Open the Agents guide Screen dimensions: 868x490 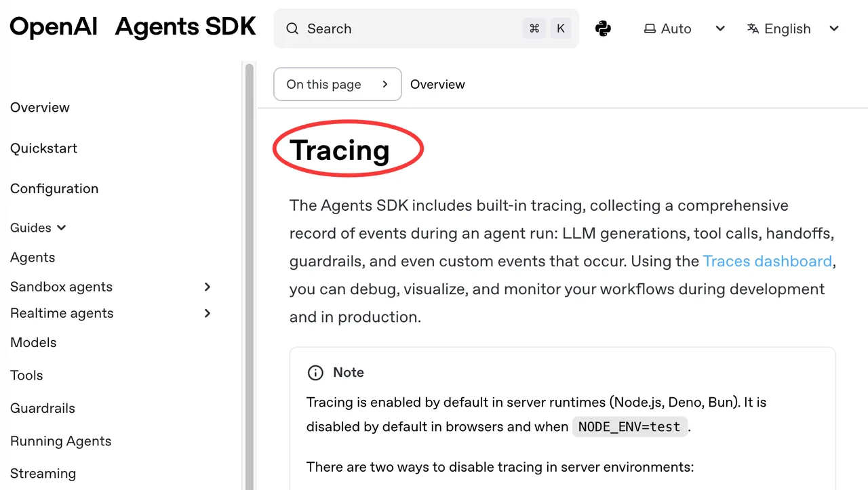tap(33, 257)
